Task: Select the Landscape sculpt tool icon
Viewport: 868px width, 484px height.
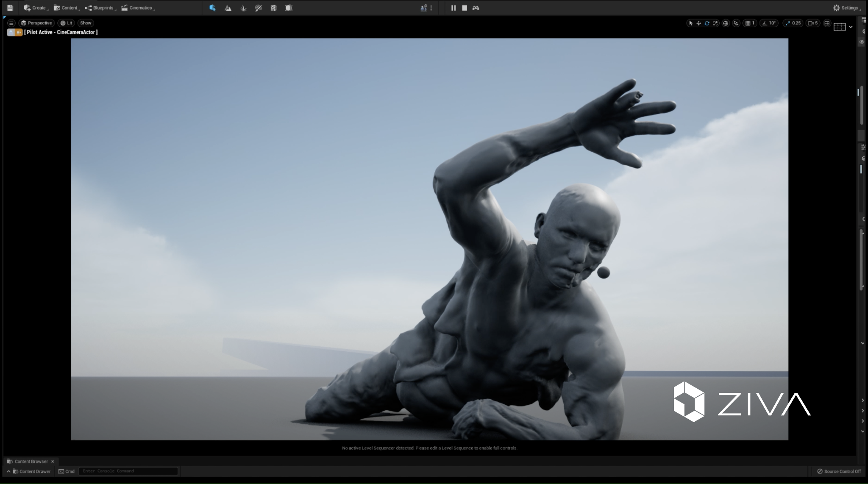Action: point(228,8)
